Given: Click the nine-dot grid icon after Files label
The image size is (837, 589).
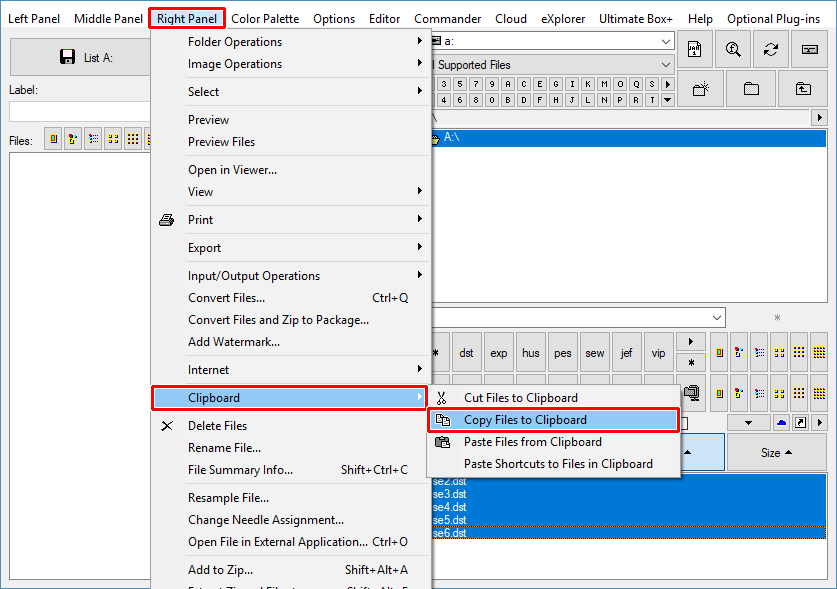Looking at the screenshot, I should [x=133, y=139].
